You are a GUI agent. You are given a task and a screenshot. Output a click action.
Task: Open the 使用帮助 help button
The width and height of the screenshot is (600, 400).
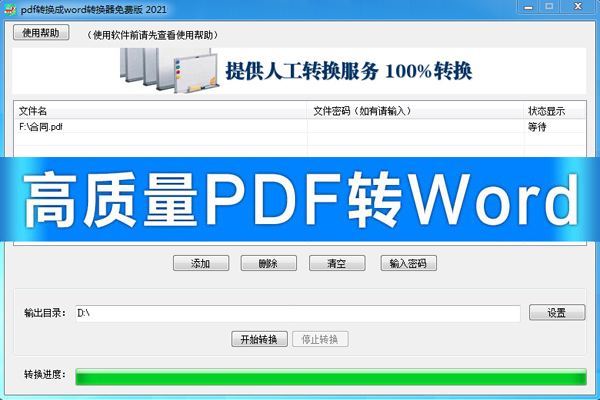41,33
